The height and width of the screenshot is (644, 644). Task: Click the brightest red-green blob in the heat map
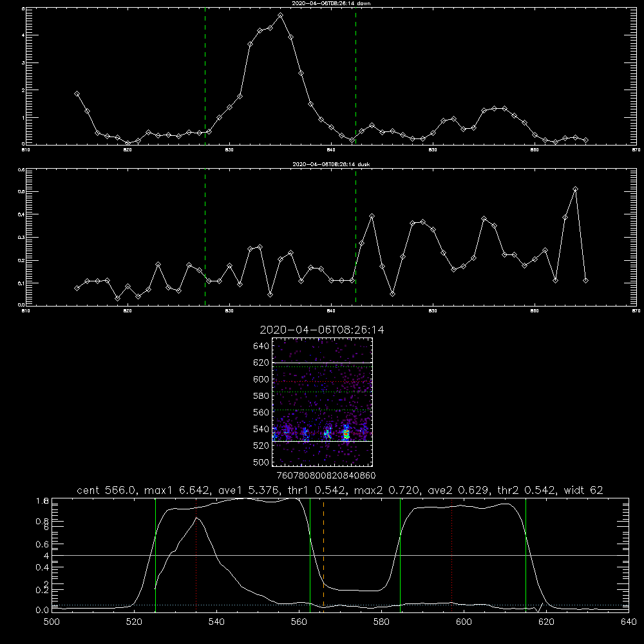[346, 433]
